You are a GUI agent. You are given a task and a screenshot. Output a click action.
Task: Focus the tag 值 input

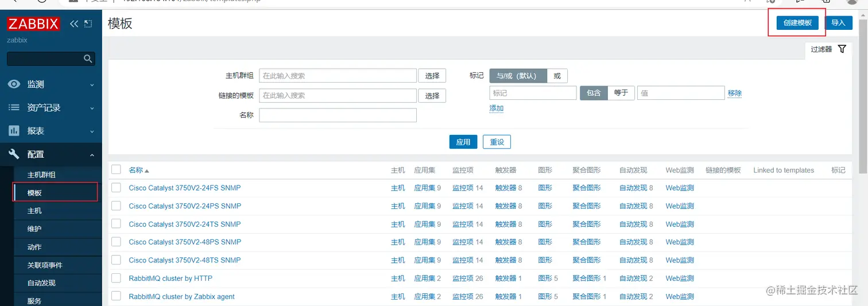(x=681, y=93)
